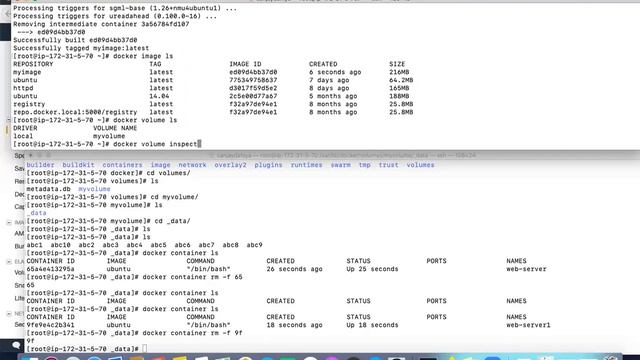Collapse the NETWORK section in background sidebar
640x360 pixels.
[9, 313]
